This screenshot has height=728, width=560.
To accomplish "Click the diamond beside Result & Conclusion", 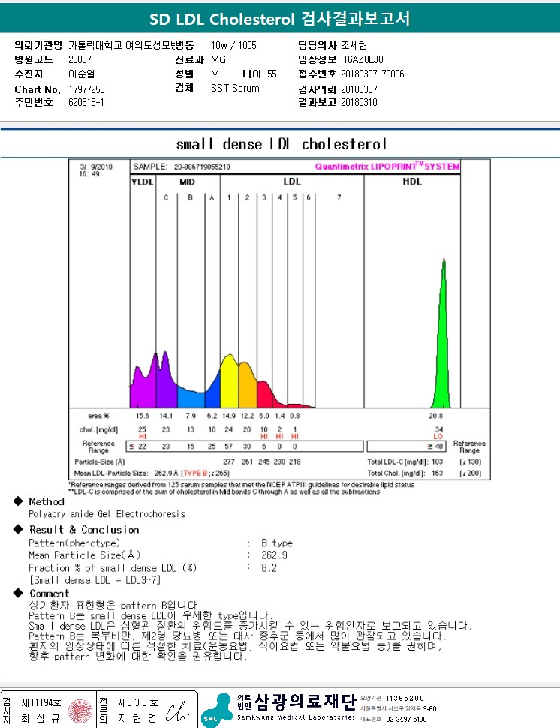I will [x=18, y=529].
